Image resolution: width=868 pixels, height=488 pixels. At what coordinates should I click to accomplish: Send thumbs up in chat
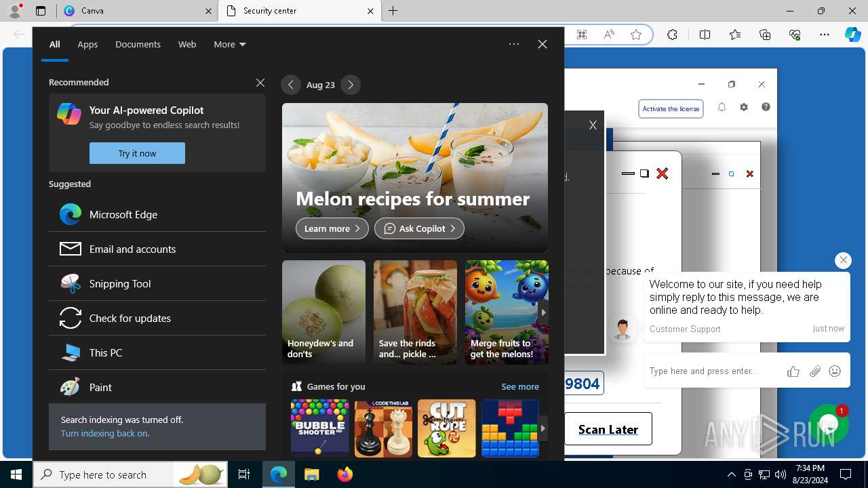[793, 371]
